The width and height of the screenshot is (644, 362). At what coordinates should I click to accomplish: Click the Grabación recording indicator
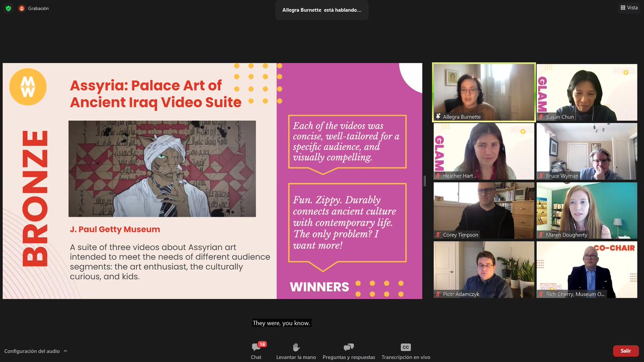click(x=34, y=9)
